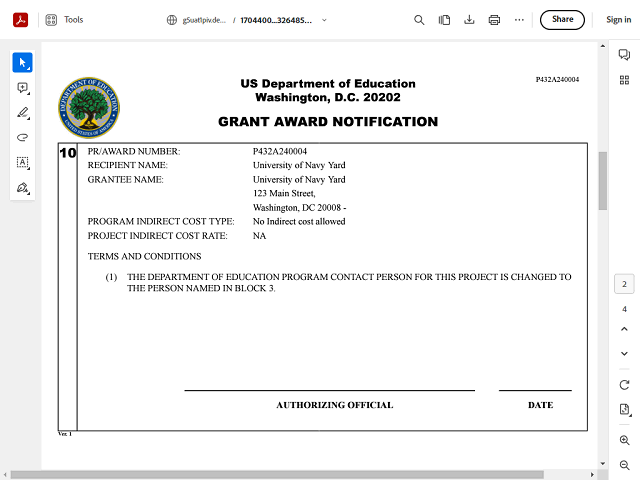Click the No Indirect cost allowed value
640x480 pixels.
point(299,222)
